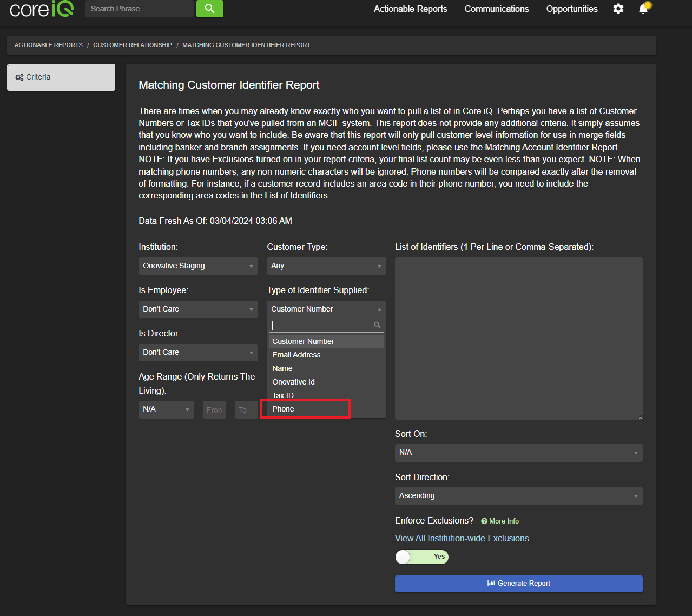The image size is (692, 616).
Task: Click the Criteria gears icon
Action: pos(19,77)
